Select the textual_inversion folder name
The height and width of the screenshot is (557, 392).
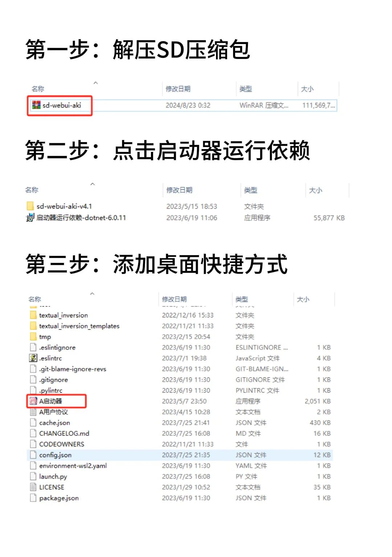pyautogui.click(x=64, y=315)
